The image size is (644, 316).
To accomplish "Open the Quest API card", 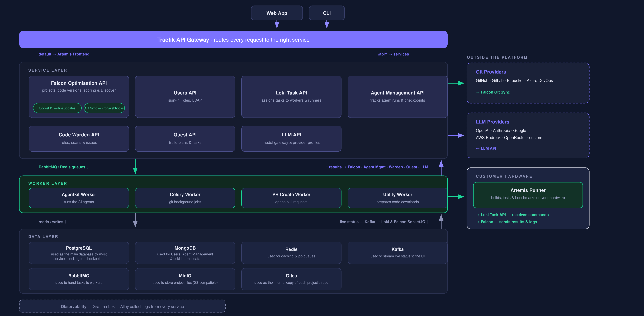I will pyautogui.click(x=185, y=138).
